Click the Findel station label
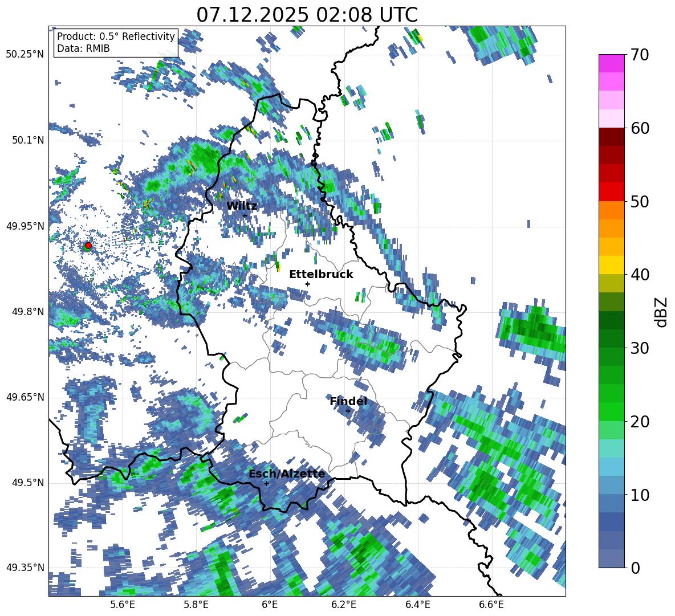Image resolution: width=675 pixels, height=616 pixels. tap(348, 401)
